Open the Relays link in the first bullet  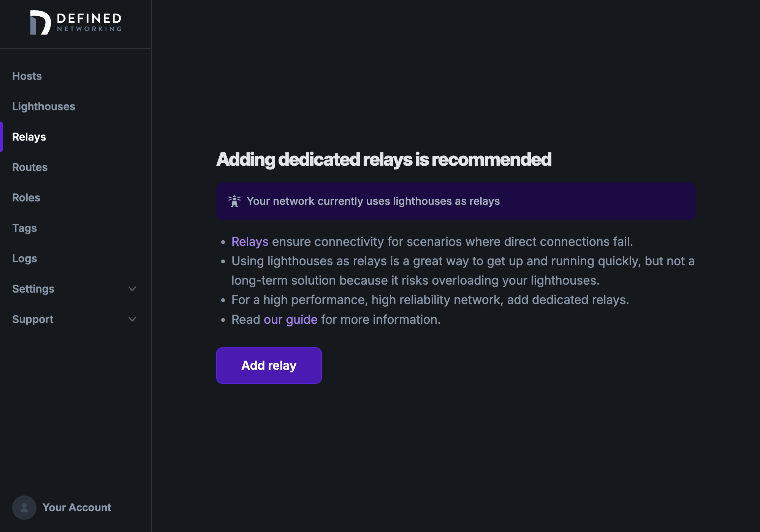pos(250,241)
